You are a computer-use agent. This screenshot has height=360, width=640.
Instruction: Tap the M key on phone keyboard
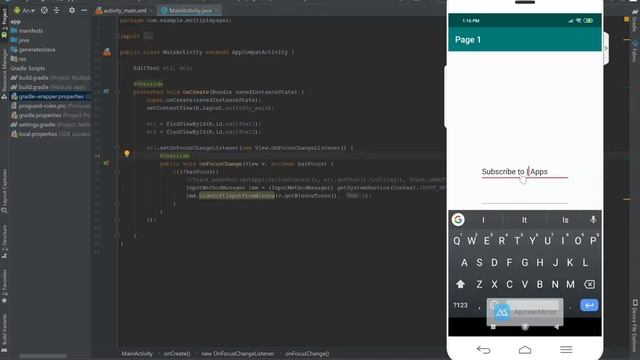pos(570,284)
